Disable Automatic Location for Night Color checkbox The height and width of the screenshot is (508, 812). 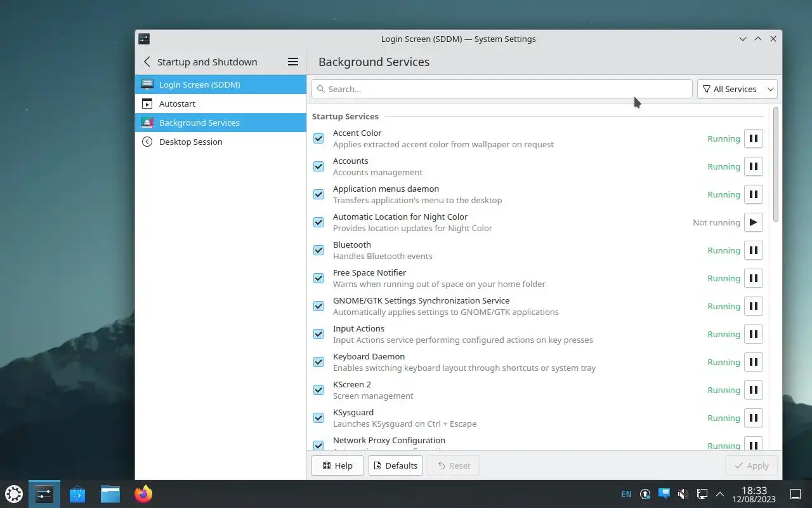click(318, 222)
